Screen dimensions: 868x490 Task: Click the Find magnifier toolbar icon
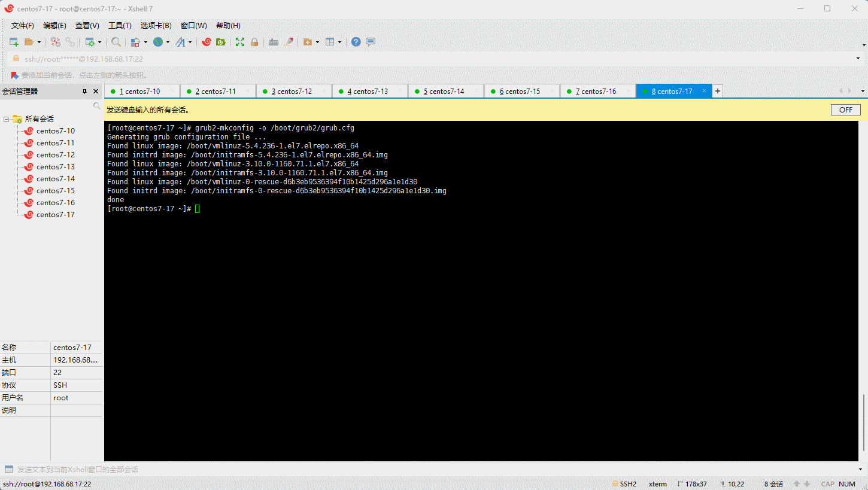point(116,42)
